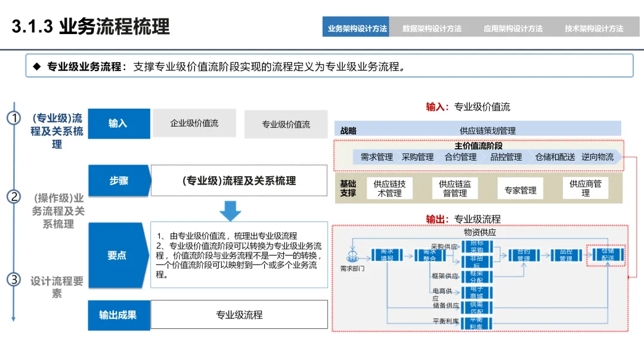Screen dimensions: 644x363
Task: Click the 储备供应 flow label
Action: [x=446, y=306]
